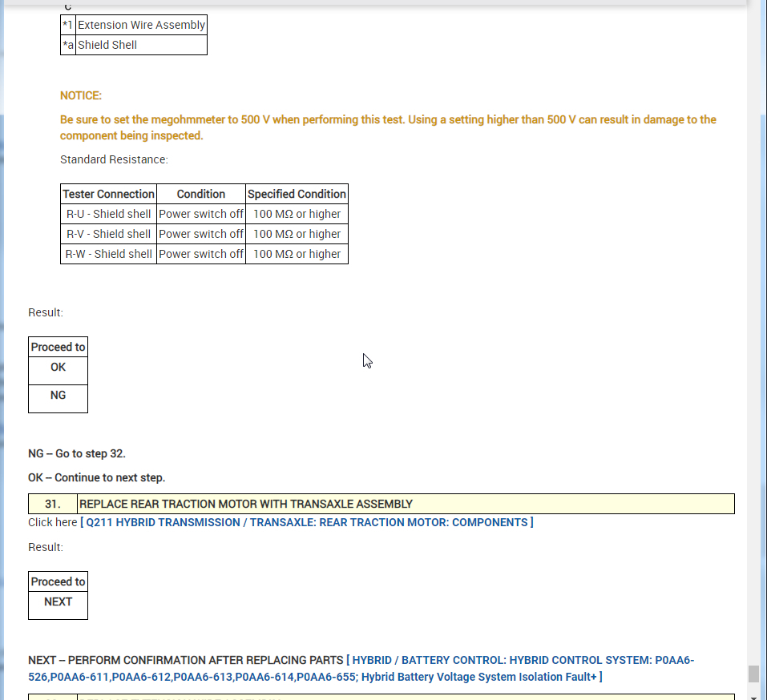
Task: Click the 'OK – Continue to next step' line
Action: coord(97,477)
